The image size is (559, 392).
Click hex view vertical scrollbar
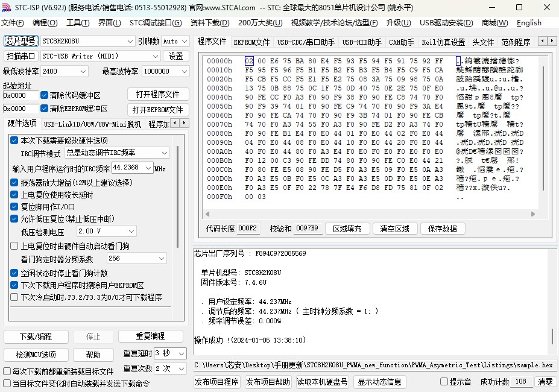coord(543,128)
